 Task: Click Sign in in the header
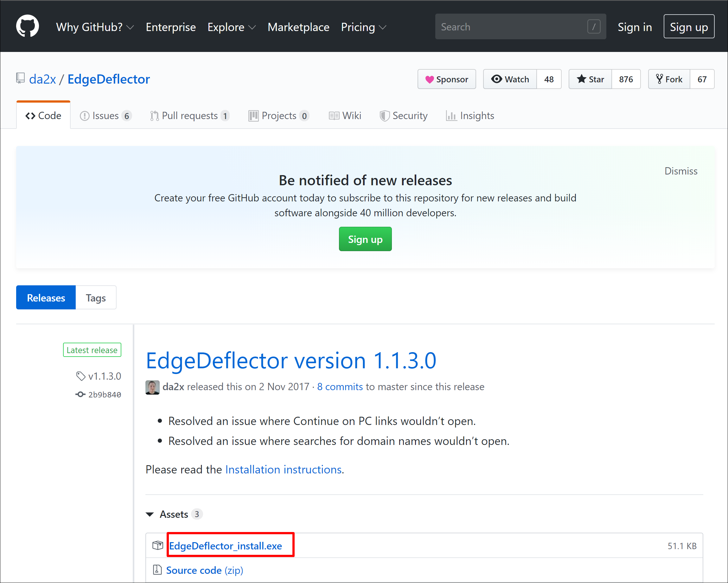635,27
